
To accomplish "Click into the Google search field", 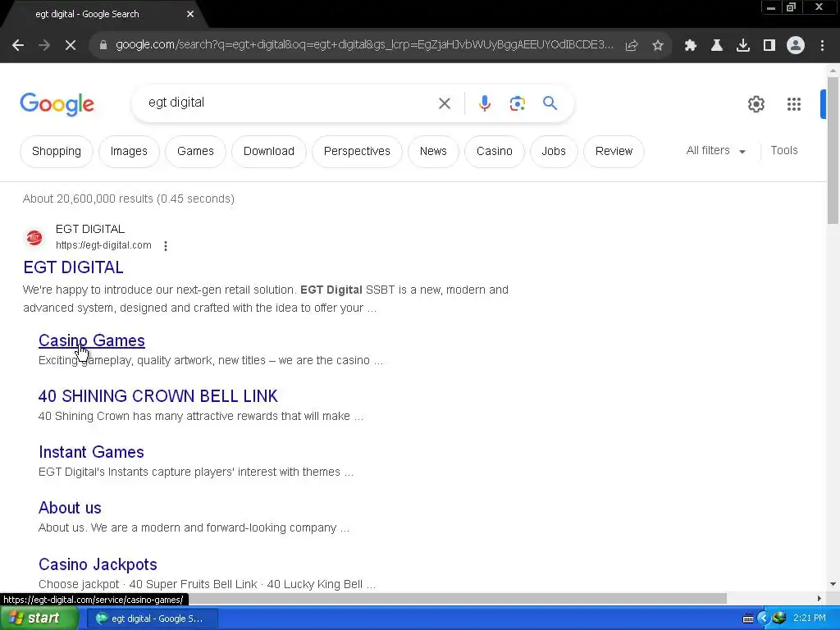I will [290, 103].
